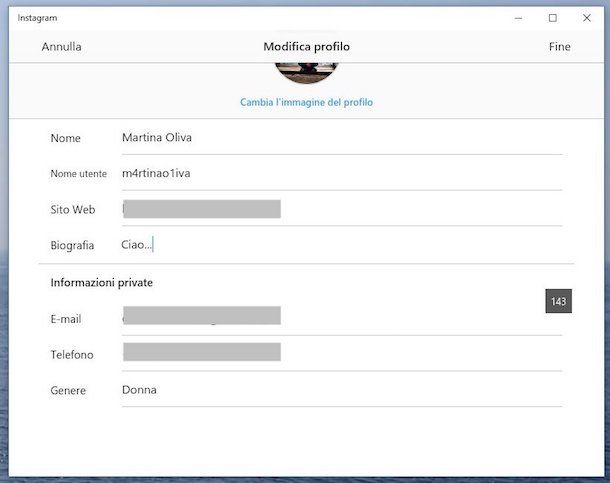Open the Genere selector showing Donna
Viewport: 610px width, 483px height.
coord(340,390)
